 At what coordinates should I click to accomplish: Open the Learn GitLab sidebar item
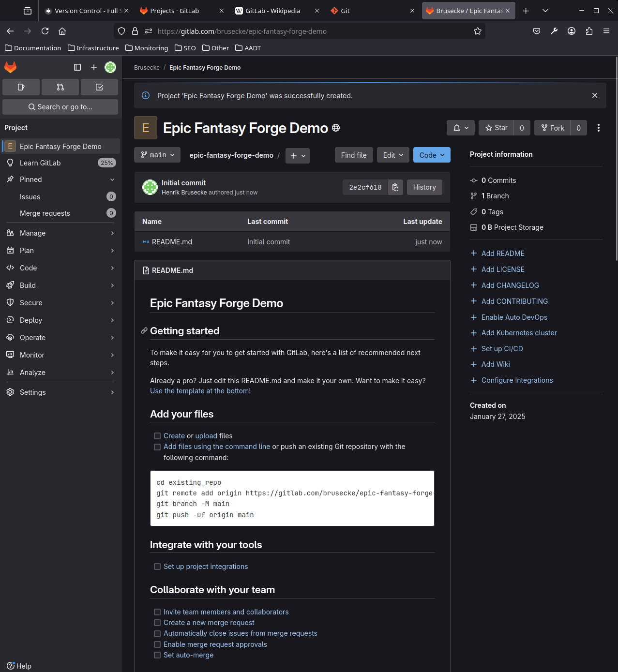pos(60,163)
